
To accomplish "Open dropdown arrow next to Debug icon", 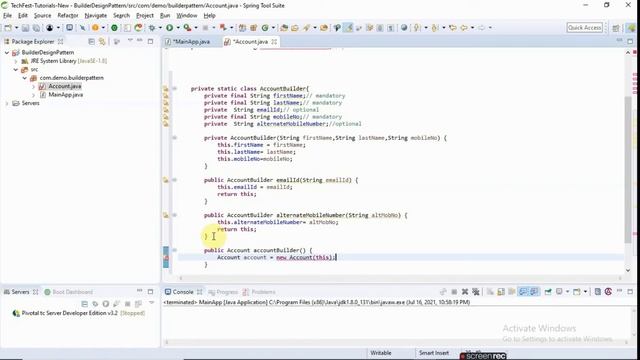I will point(160,28).
